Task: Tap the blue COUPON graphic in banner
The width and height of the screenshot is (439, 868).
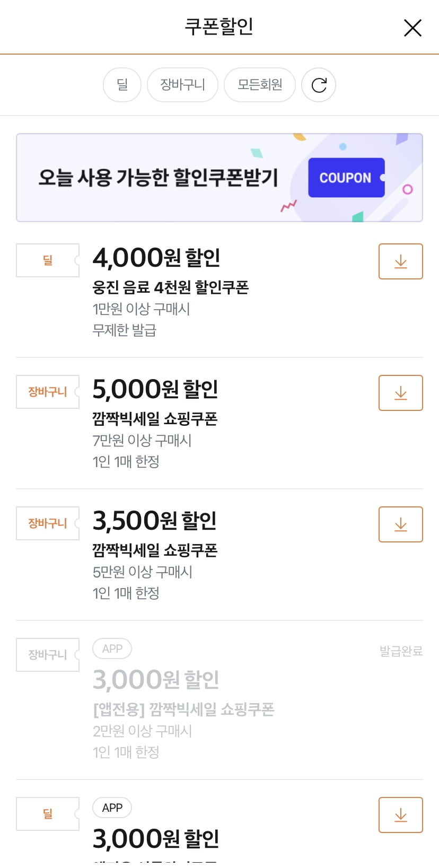Action: 346,178
